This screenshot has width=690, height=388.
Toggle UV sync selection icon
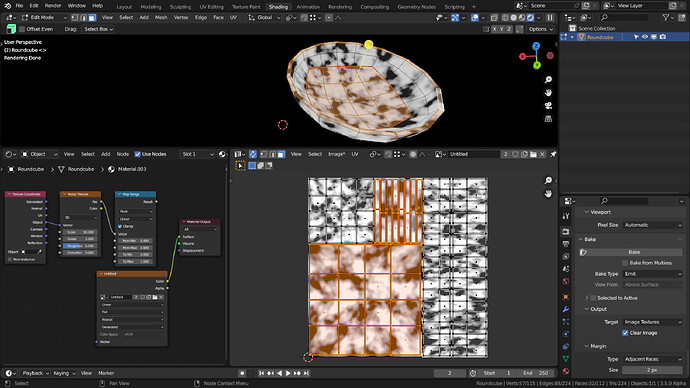click(x=253, y=154)
